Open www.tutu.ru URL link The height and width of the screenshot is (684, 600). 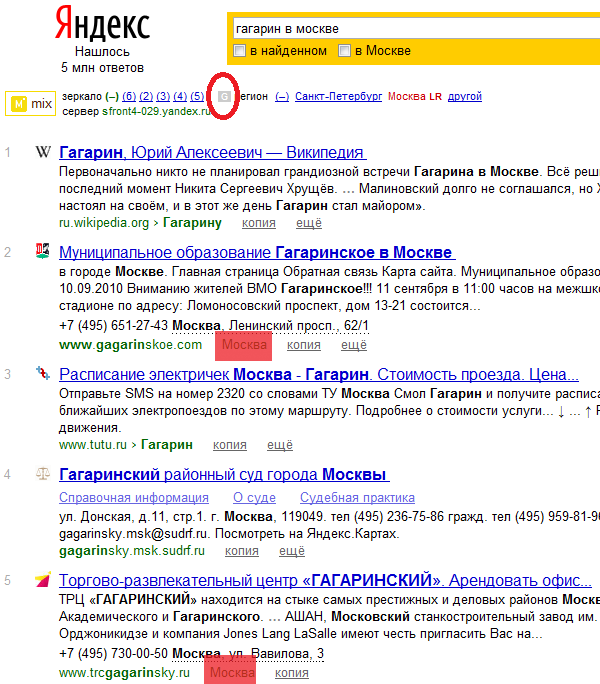pos(93,445)
